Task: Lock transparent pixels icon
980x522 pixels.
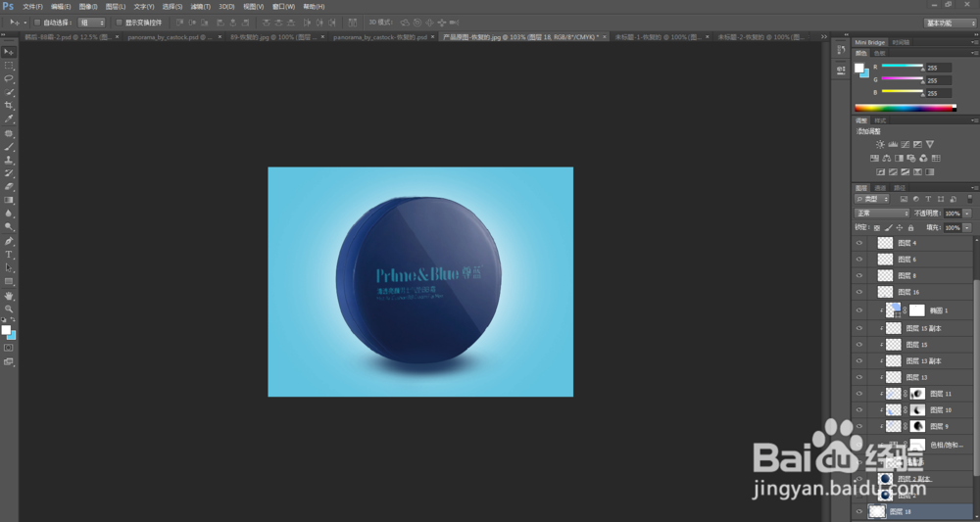Action: click(877, 228)
